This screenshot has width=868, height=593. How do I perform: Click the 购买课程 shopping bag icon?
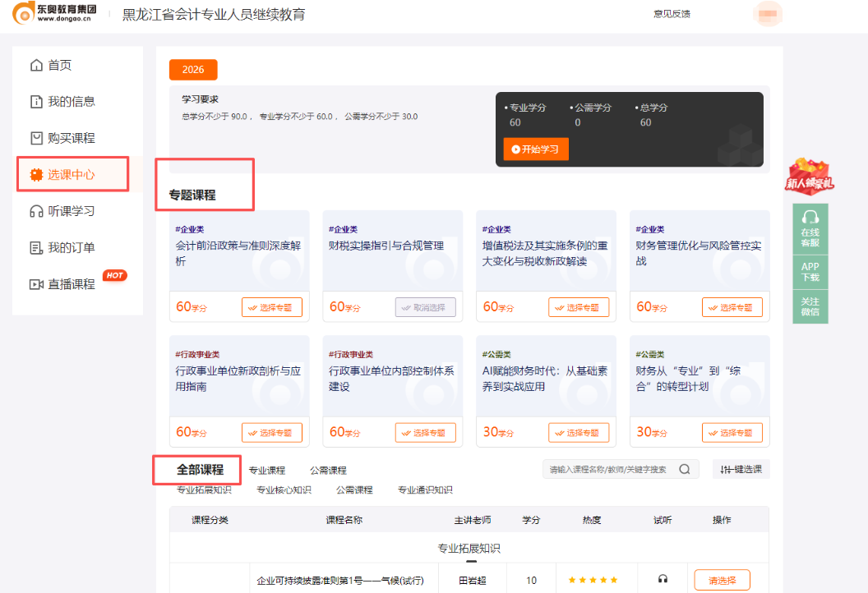(36, 138)
